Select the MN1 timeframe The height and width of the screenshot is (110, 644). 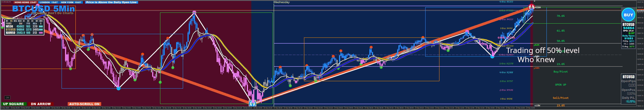pyautogui.click(x=41, y=21)
